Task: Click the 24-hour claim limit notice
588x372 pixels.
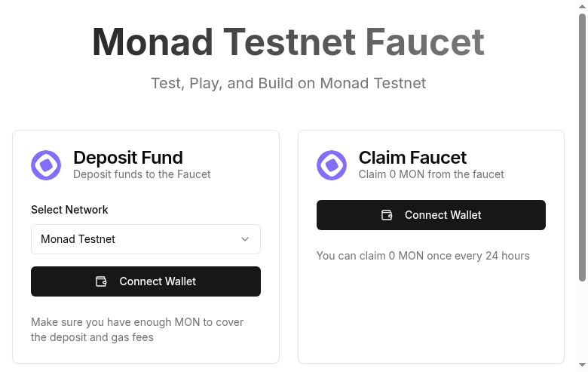Action: point(423,256)
